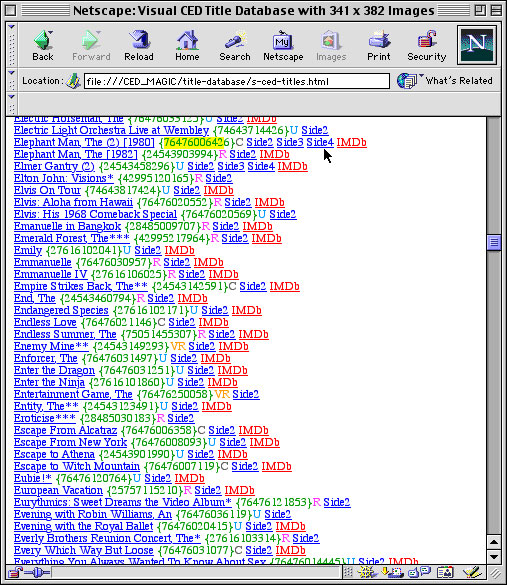Image resolution: width=507 pixels, height=585 pixels.
Task: Open Emerald Forest, The*** link
Action: [x=72, y=238]
